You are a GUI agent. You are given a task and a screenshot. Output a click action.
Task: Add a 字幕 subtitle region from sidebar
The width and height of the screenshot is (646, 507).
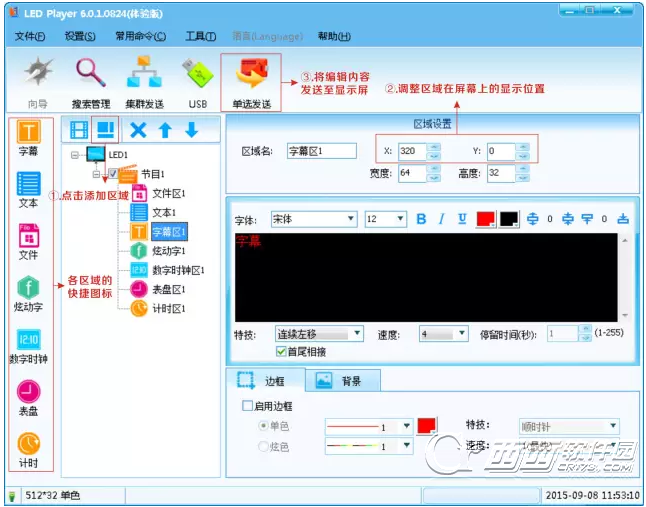pyautogui.click(x=28, y=132)
